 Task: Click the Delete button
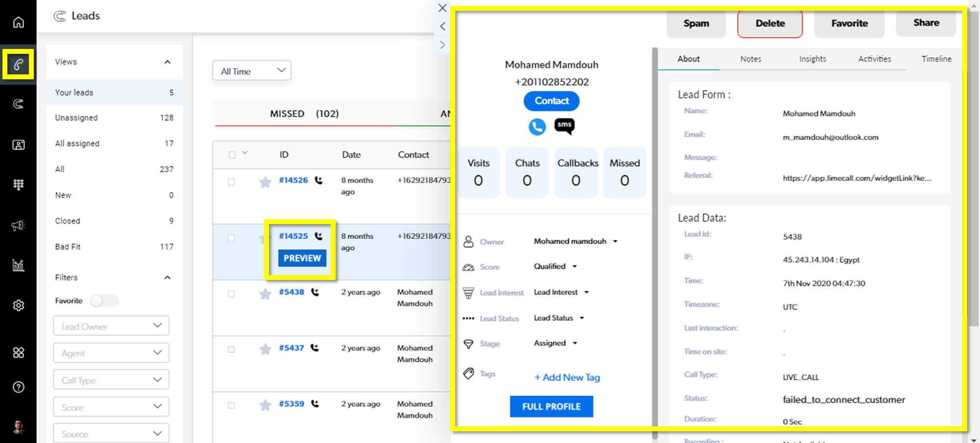(769, 23)
